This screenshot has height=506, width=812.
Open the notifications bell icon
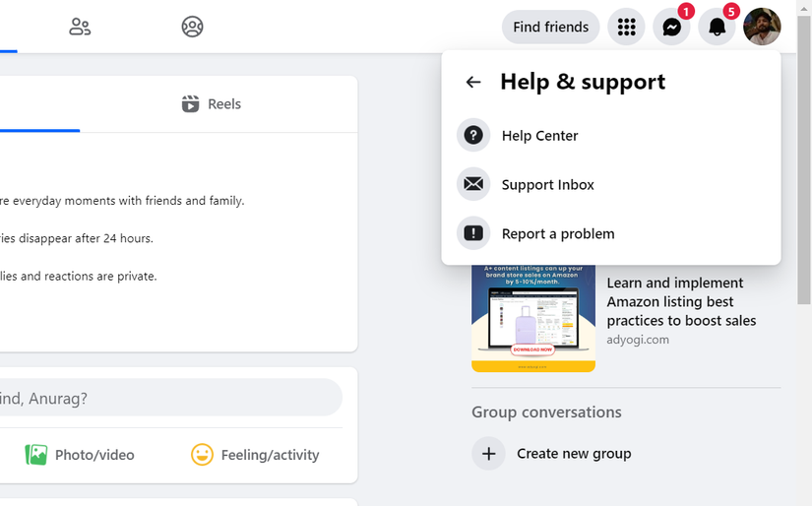717,28
